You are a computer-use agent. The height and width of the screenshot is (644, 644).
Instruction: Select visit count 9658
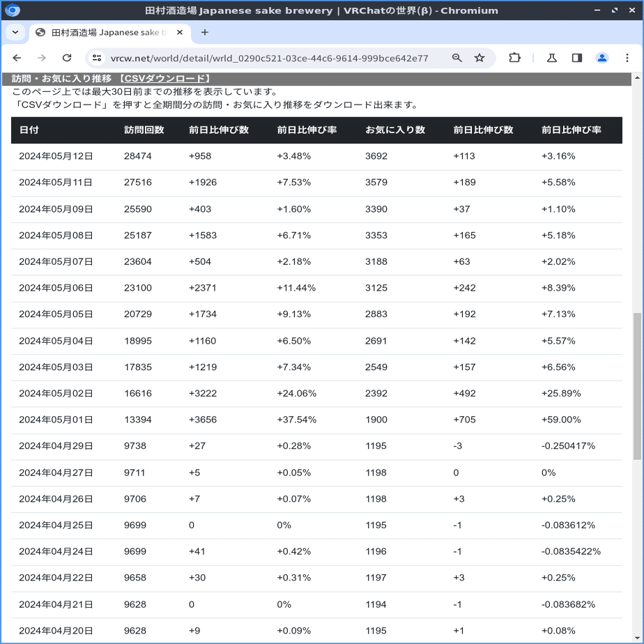(x=135, y=578)
